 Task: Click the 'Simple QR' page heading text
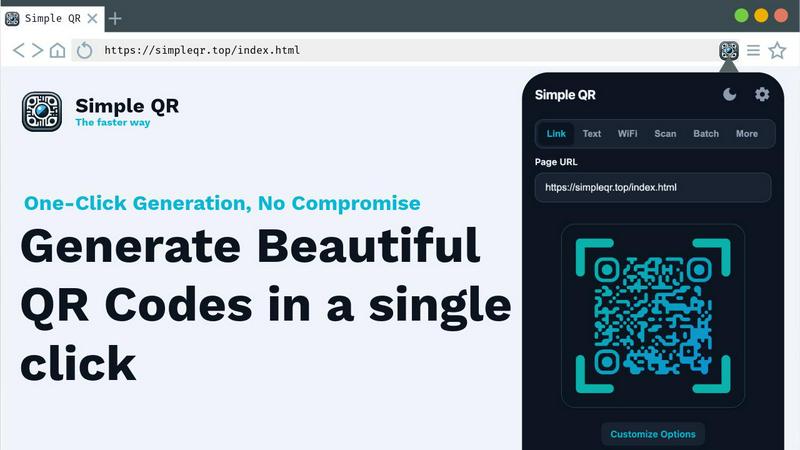127,106
